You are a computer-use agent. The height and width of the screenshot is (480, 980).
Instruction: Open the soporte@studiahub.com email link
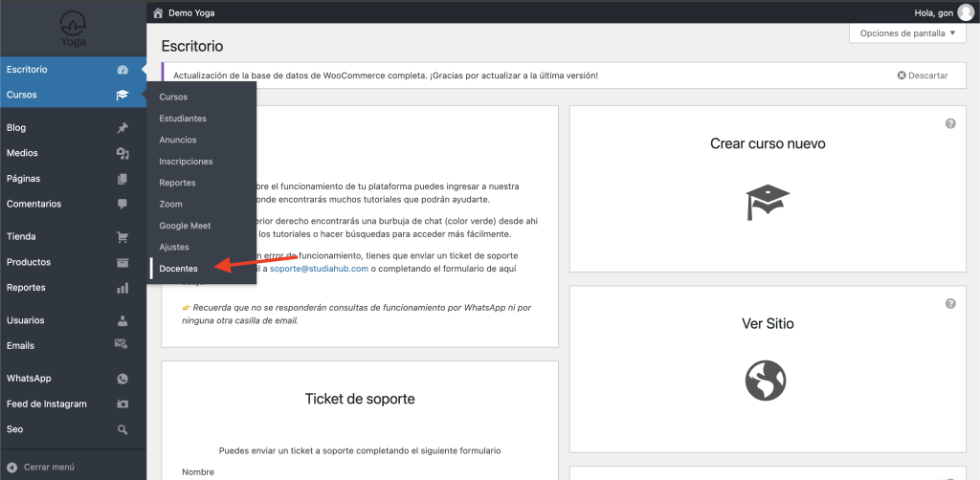pos(319,269)
